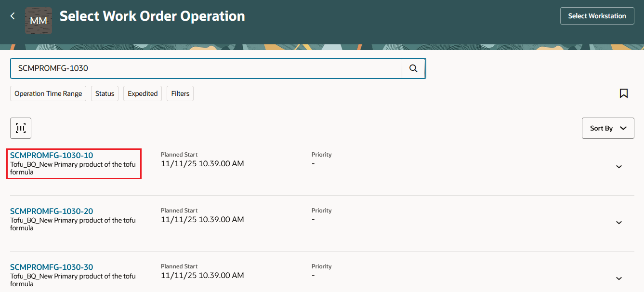Expand details for SCMPROMFG-1030-10

(619, 166)
